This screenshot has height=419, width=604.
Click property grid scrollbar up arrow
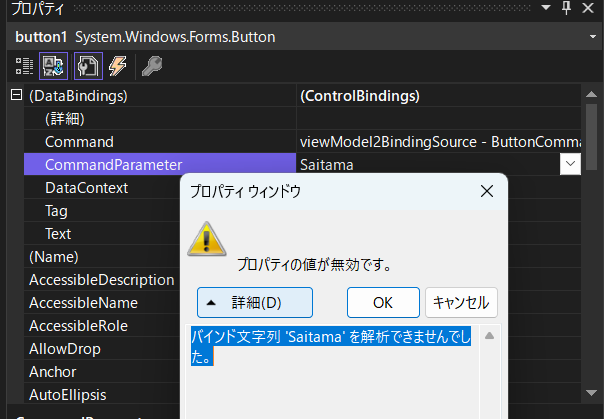(591, 94)
